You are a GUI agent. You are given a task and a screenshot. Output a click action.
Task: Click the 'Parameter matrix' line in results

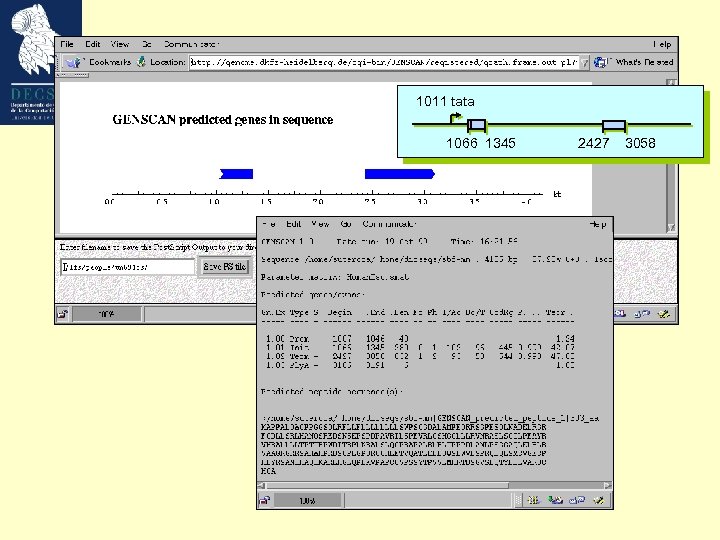pos(335,277)
